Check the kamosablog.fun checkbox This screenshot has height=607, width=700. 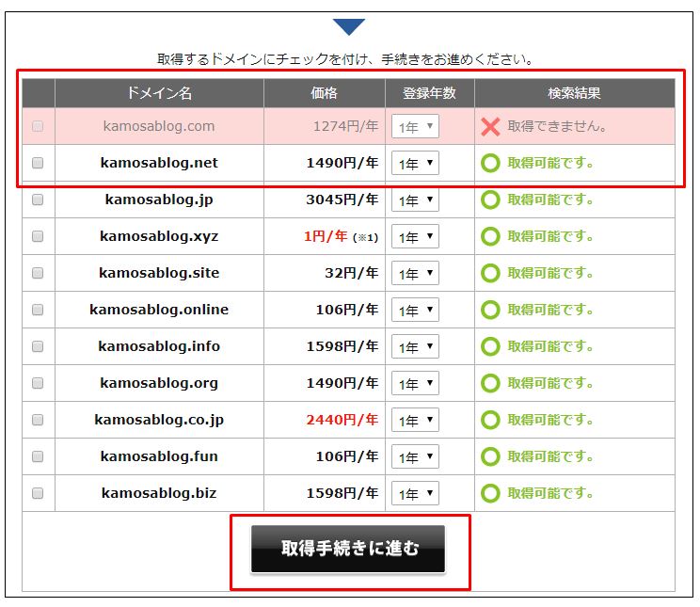pos(38,456)
